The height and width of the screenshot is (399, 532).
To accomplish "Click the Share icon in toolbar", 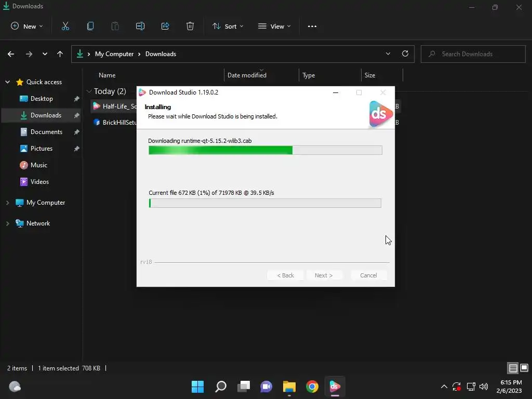I will [165, 26].
